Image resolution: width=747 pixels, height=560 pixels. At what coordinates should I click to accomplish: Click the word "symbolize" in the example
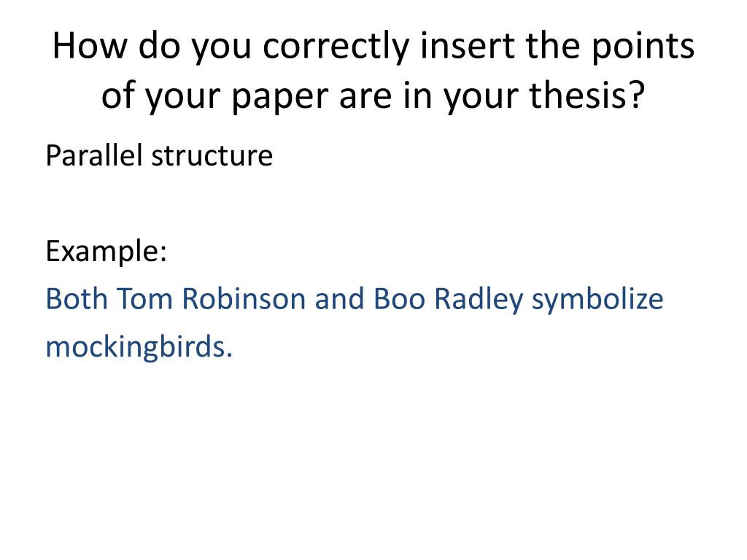pos(597,299)
